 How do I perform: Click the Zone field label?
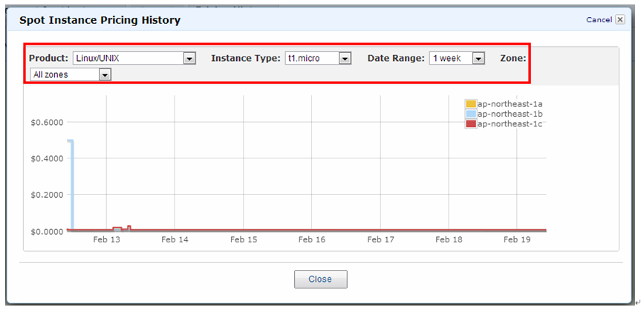pos(513,59)
